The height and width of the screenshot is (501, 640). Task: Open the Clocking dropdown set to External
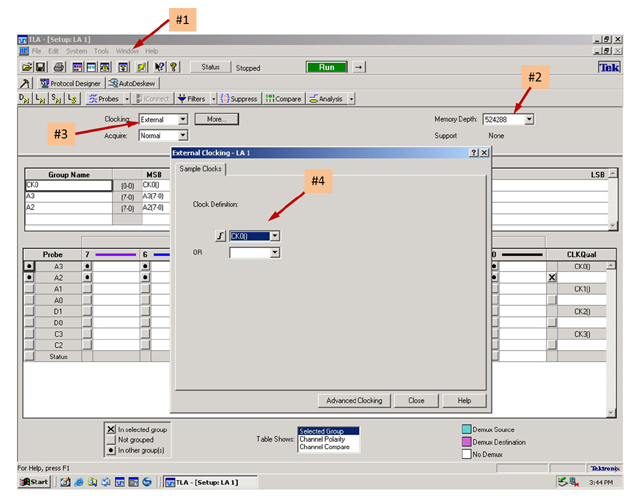coord(182,119)
